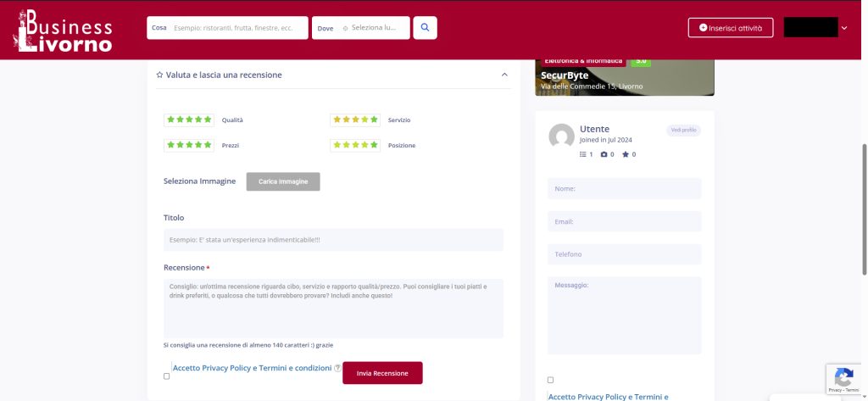
Task: Click the help question mark beside Termini e condizioni
Action: [337, 368]
